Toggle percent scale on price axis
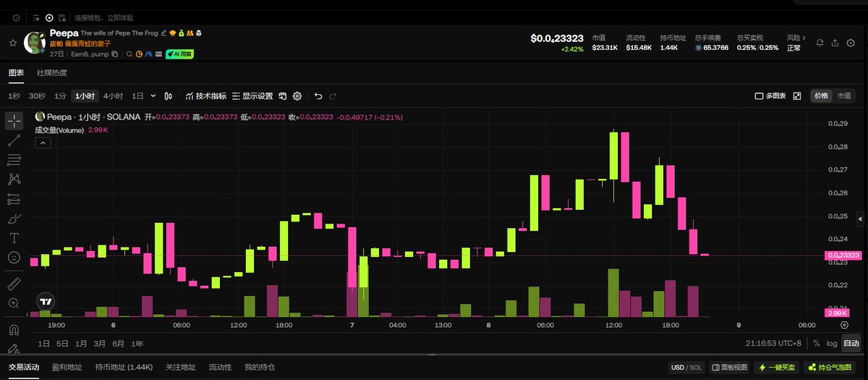Screen dimensions: 868x380 point(816,343)
